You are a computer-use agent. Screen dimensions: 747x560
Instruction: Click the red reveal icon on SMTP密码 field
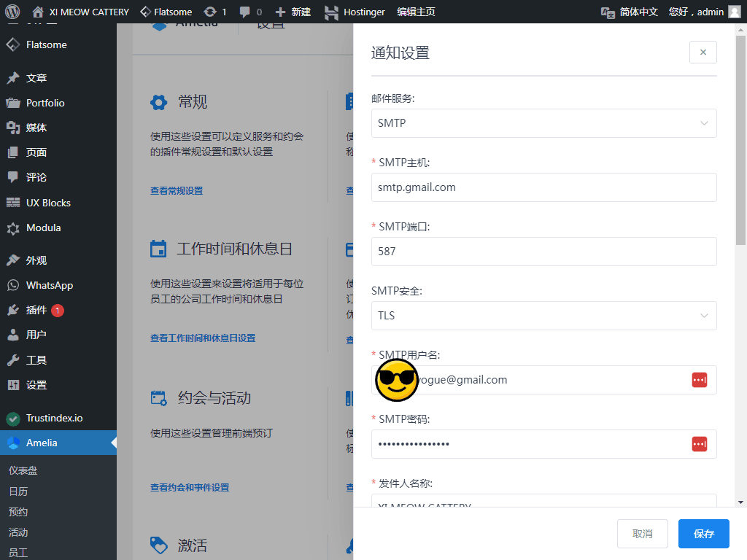[x=699, y=443]
